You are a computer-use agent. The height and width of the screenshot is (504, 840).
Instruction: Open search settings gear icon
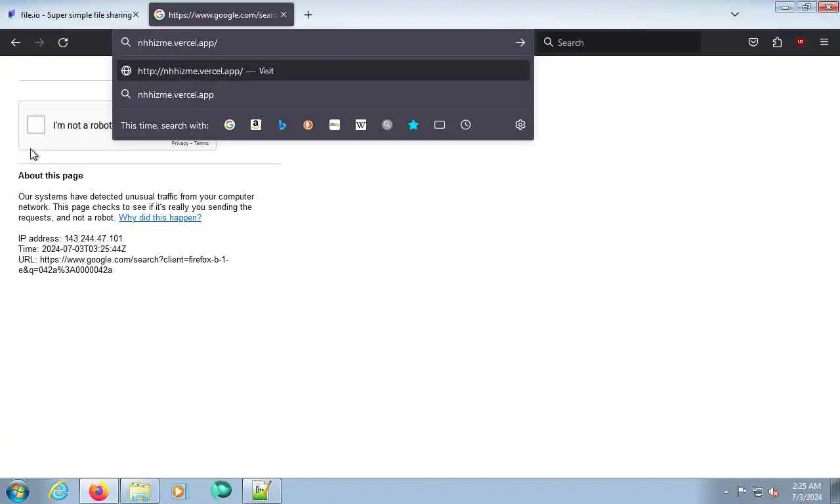[520, 125]
